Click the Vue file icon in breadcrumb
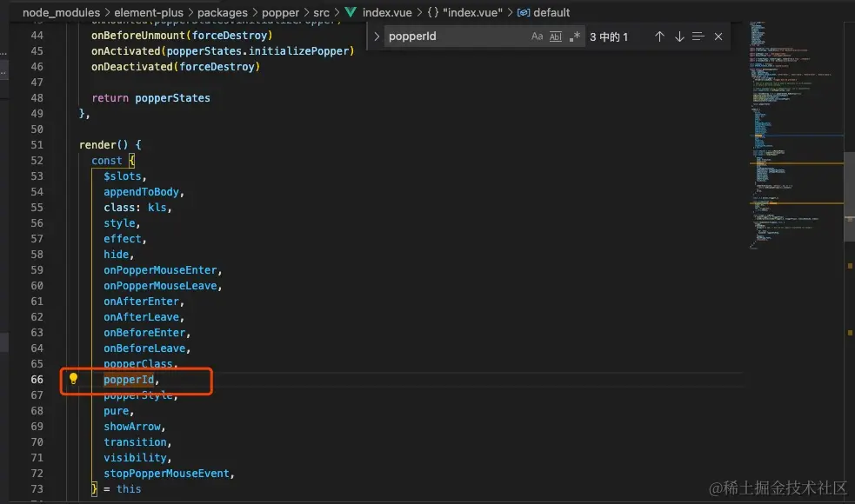 (x=351, y=12)
